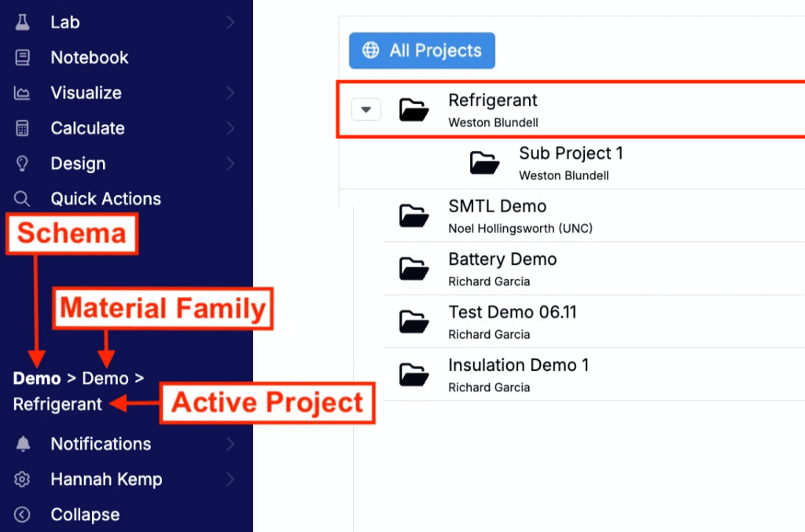Select the Calculate calculator icon
The image size is (805, 532).
(x=22, y=128)
